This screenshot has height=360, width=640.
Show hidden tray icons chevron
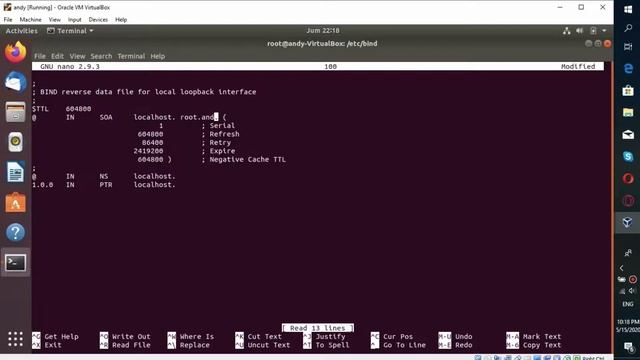622,268
